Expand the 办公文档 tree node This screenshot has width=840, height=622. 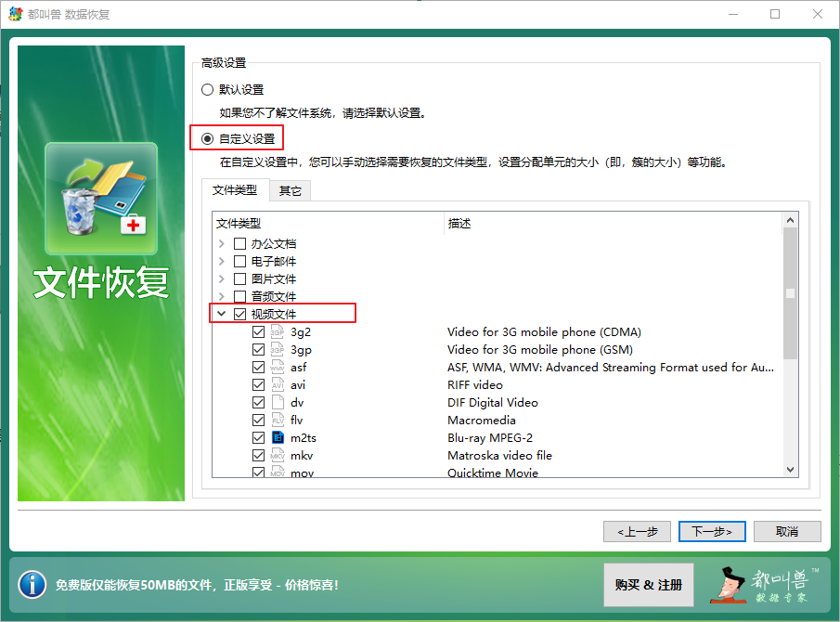[x=222, y=244]
